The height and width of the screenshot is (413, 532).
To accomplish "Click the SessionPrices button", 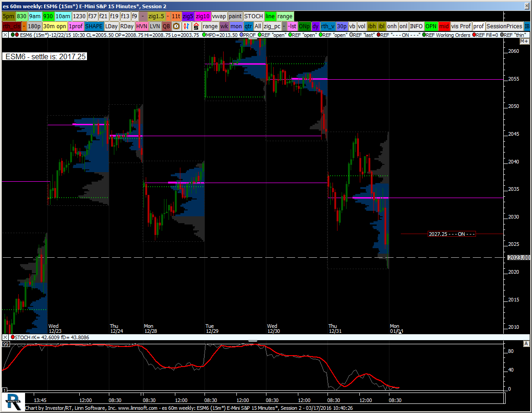I will pyautogui.click(x=504, y=26).
